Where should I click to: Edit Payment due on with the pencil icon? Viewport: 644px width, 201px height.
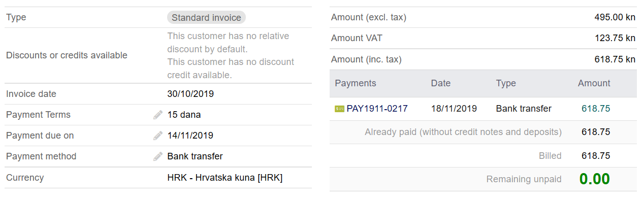158,136
